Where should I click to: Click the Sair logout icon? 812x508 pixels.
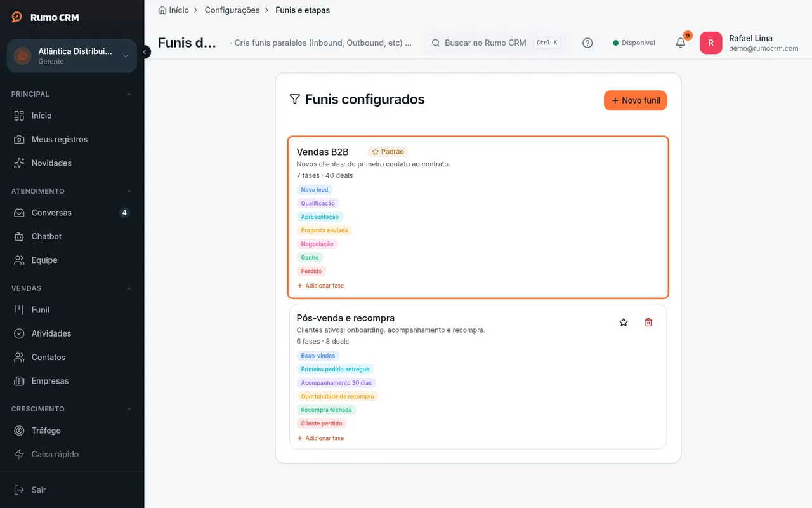point(20,490)
